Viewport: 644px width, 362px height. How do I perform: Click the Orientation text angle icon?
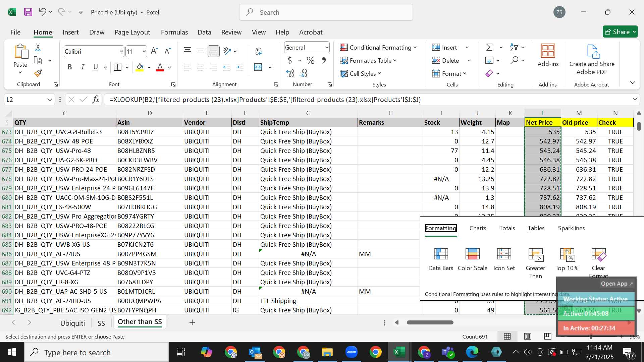click(x=227, y=51)
